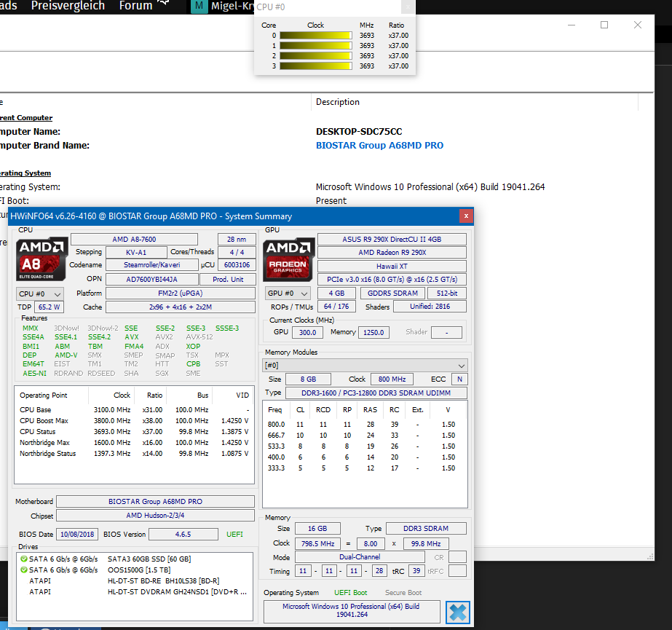
Task: Open the Forum menu item
Action: pyautogui.click(x=136, y=6)
